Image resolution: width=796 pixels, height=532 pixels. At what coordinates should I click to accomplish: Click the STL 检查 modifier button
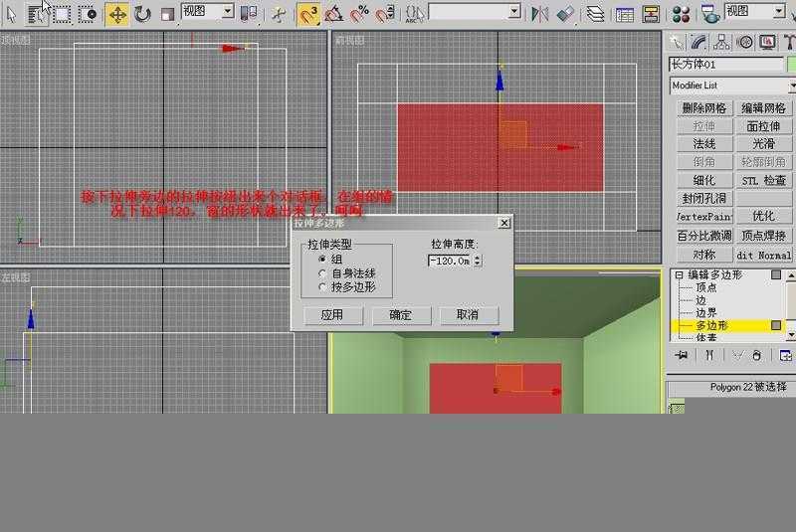763,180
